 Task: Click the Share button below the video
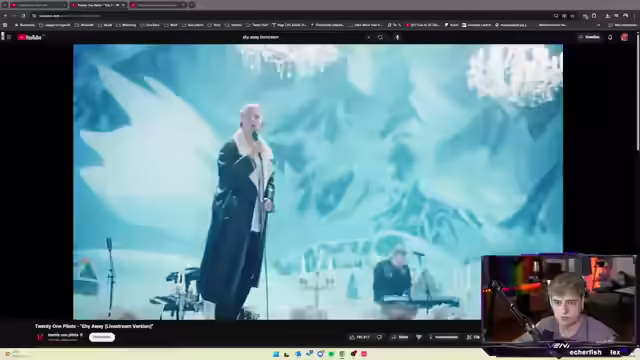400,337
